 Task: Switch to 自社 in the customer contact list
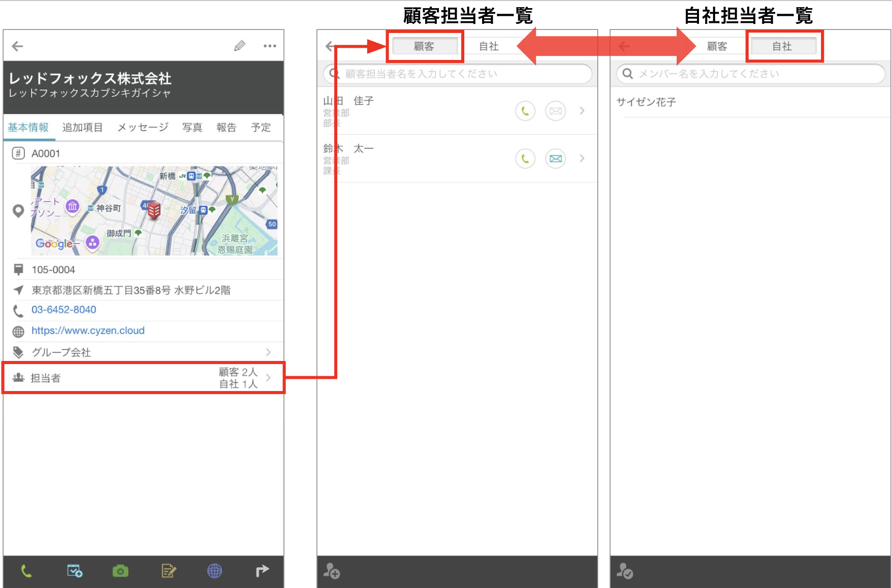(x=489, y=46)
